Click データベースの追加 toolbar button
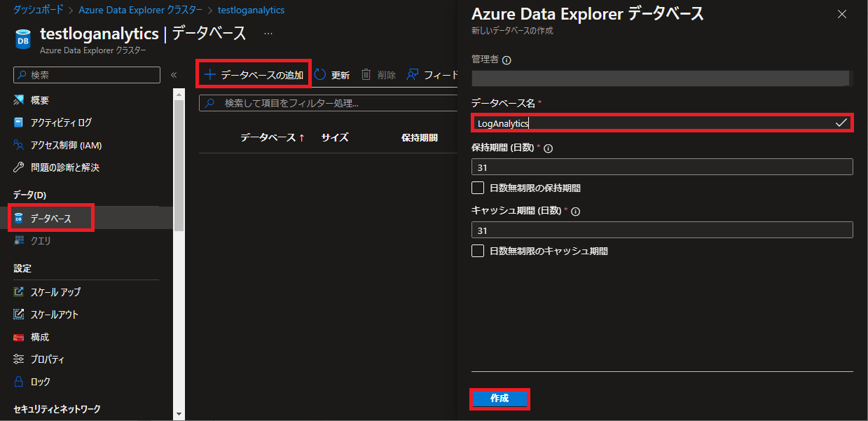Image resolution: width=868 pixels, height=421 pixels. [254, 75]
